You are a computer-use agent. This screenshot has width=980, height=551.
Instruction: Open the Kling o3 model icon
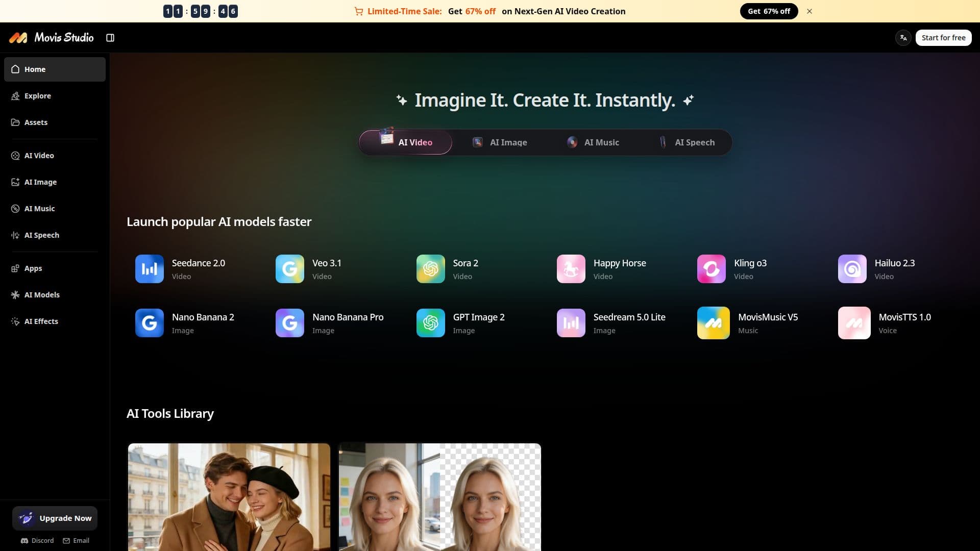712,269
